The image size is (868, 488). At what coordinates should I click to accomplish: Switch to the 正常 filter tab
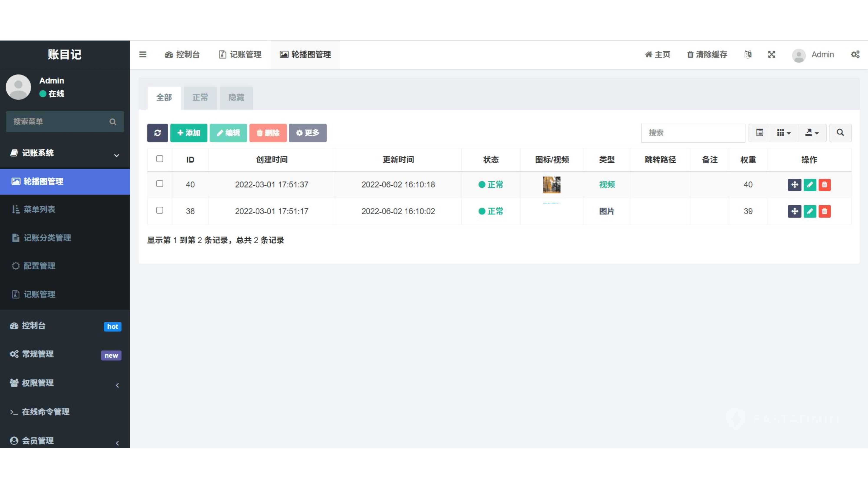point(200,98)
